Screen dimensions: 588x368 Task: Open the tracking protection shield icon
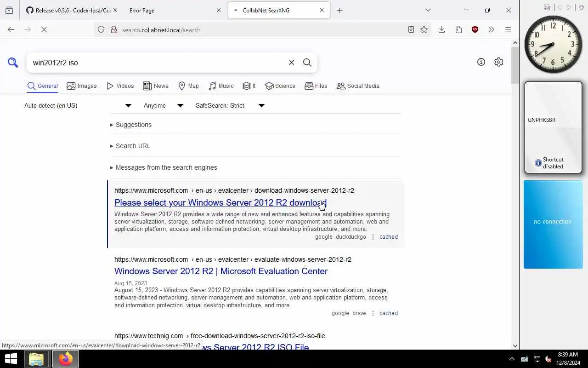coord(101,30)
